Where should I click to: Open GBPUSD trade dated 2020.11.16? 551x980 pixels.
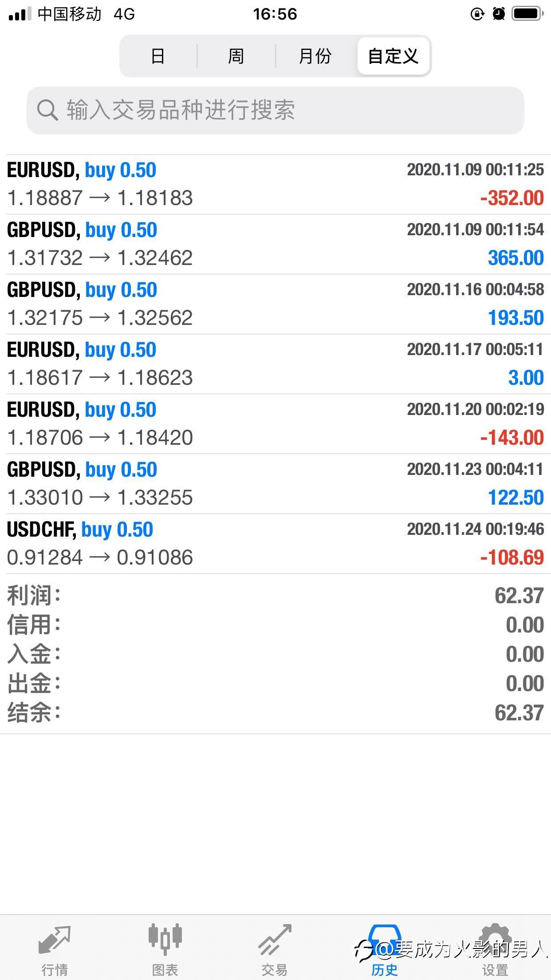[x=275, y=304]
